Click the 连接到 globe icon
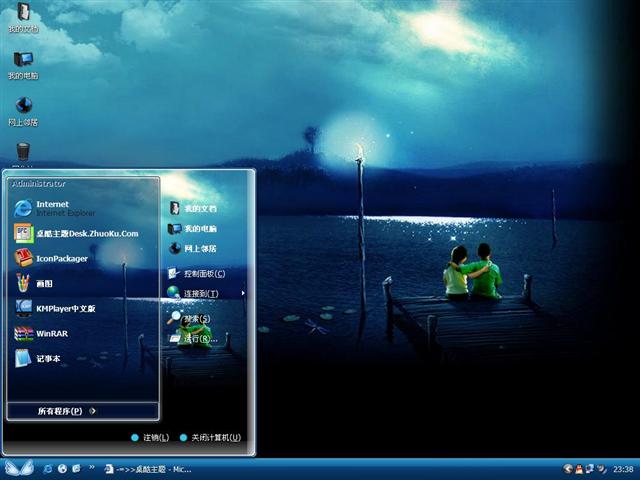This screenshot has height=480, width=640. (x=173, y=292)
